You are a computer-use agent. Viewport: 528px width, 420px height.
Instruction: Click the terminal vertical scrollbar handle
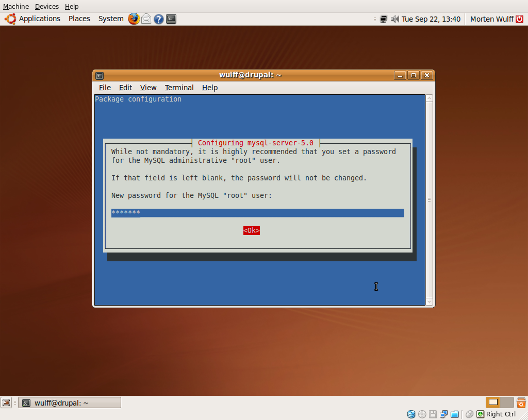429,200
